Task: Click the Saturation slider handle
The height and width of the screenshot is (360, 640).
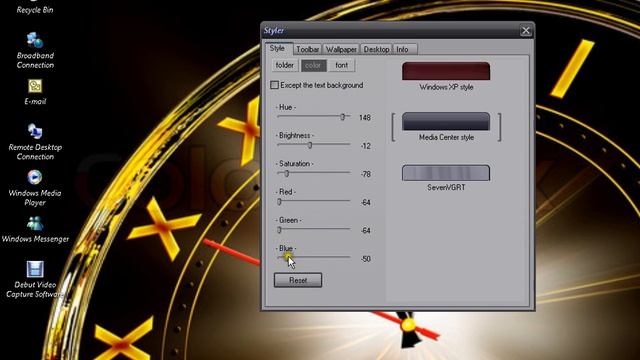Action: (287, 173)
